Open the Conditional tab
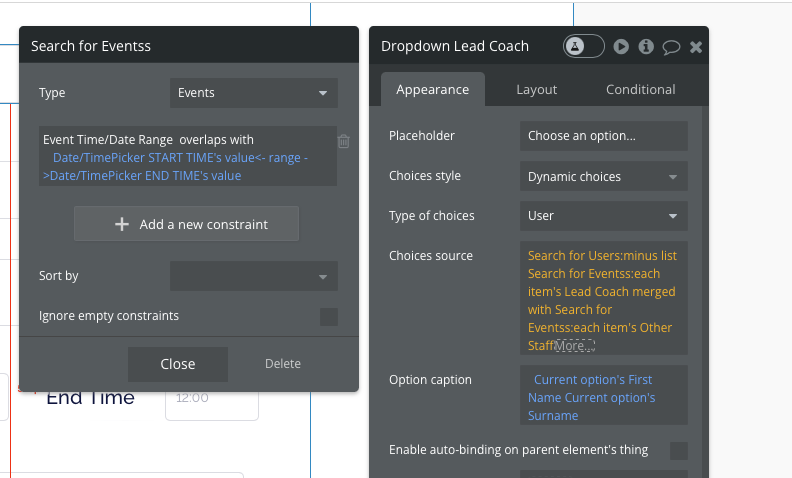Image resolution: width=792 pixels, height=478 pixels. click(x=640, y=89)
